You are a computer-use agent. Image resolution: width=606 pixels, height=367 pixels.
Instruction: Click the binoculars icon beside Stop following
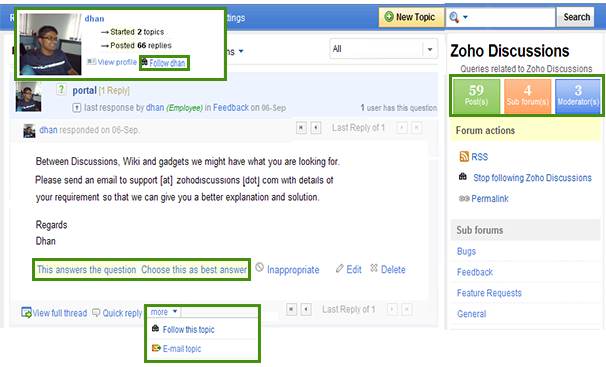point(463,177)
